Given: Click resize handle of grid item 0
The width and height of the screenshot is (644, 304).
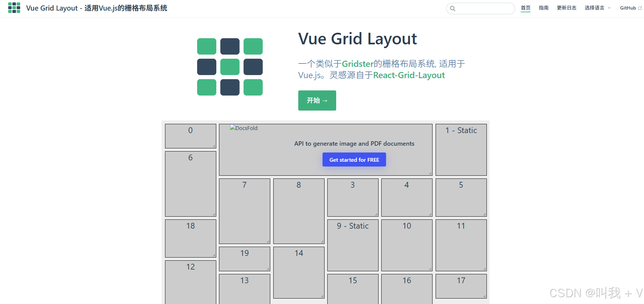Looking at the screenshot, I should click(214, 146).
